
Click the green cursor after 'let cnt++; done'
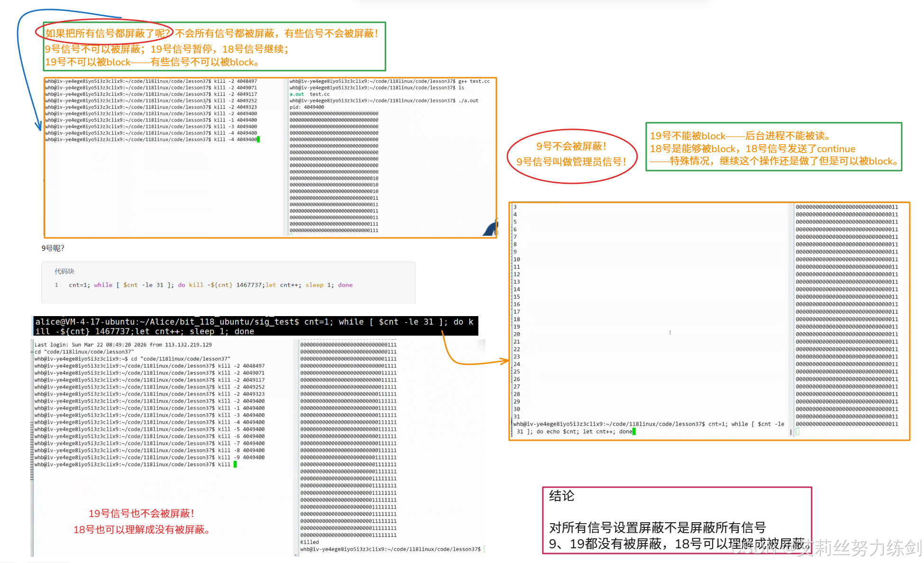[x=634, y=432]
